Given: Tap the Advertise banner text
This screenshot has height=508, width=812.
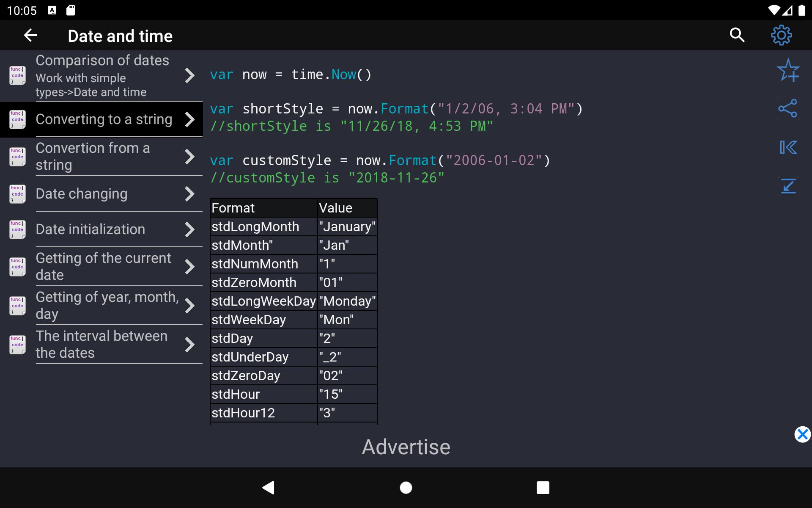Looking at the screenshot, I should click(406, 447).
